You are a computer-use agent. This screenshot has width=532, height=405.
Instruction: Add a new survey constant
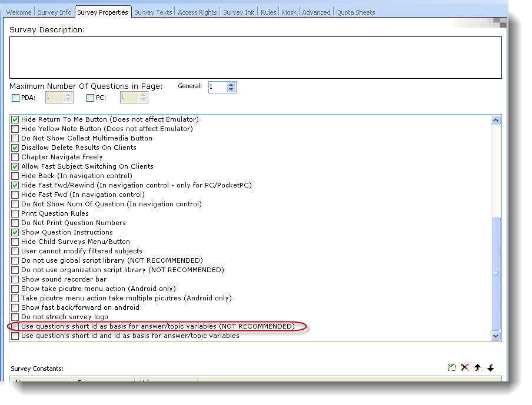[x=451, y=367]
